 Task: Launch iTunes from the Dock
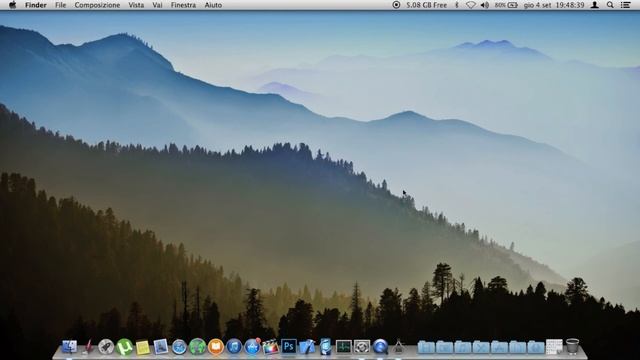click(234, 347)
